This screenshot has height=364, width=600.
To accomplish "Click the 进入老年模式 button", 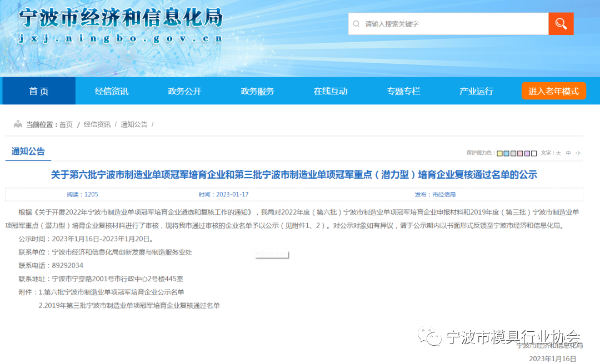I will point(554,90).
